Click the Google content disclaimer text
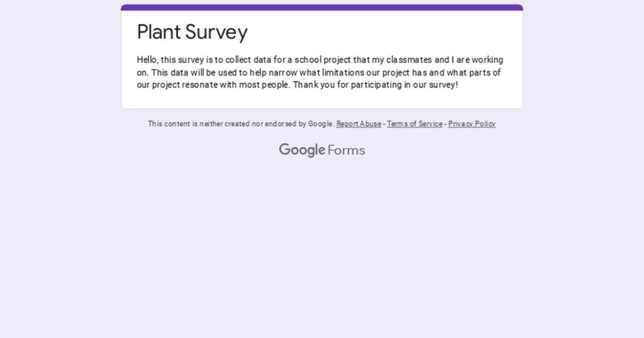The width and height of the screenshot is (644, 338). [241, 124]
